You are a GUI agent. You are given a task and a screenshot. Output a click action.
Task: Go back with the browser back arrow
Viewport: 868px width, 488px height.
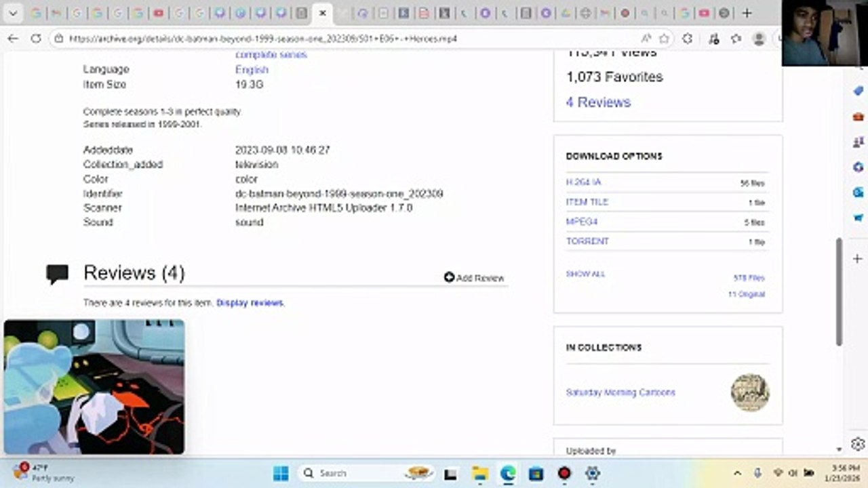coord(13,39)
